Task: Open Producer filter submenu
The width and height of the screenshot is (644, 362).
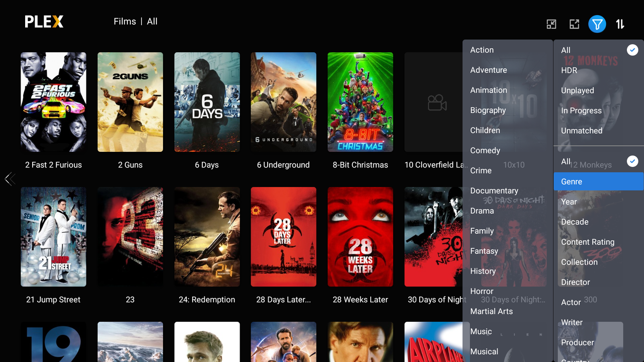Action: pyautogui.click(x=599, y=342)
